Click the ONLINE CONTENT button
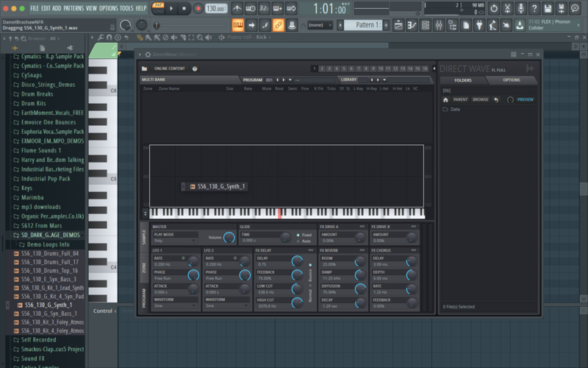Image resolution: width=588 pixels, height=368 pixels. point(170,68)
